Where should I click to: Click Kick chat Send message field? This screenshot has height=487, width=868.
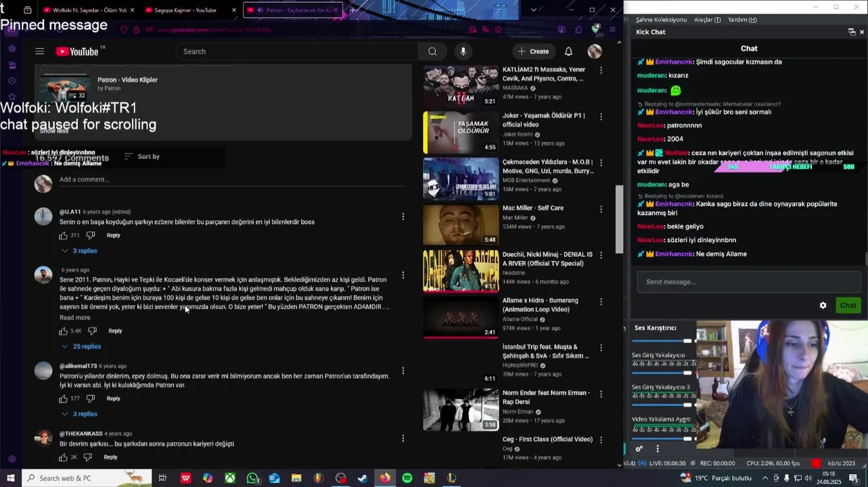tap(749, 282)
